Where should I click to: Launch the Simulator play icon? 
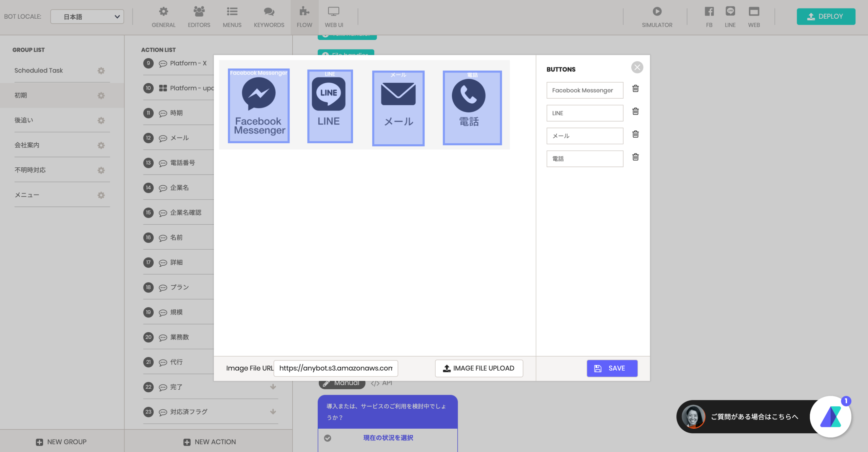click(x=657, y=12)
